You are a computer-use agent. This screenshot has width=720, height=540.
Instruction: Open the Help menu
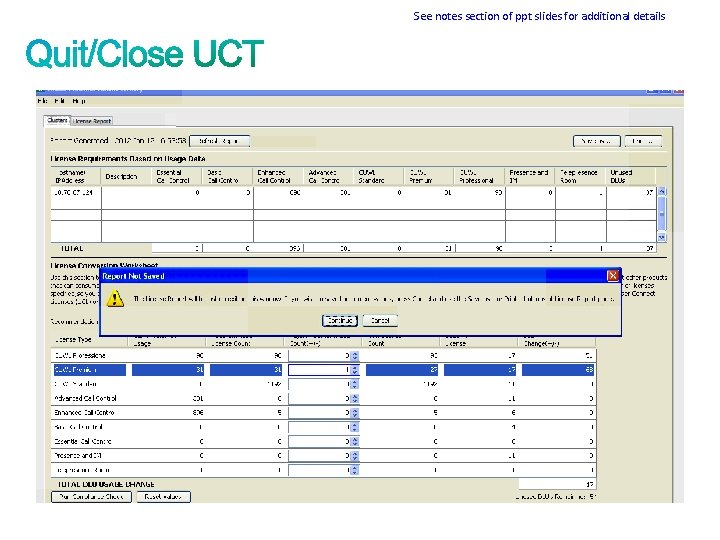[x=79, y=101]
